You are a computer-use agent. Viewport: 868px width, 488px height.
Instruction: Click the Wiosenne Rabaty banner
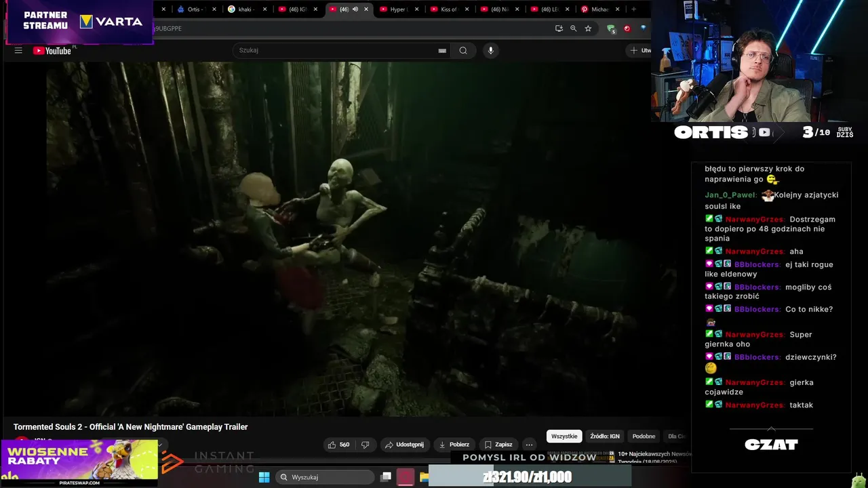(79, 462)
